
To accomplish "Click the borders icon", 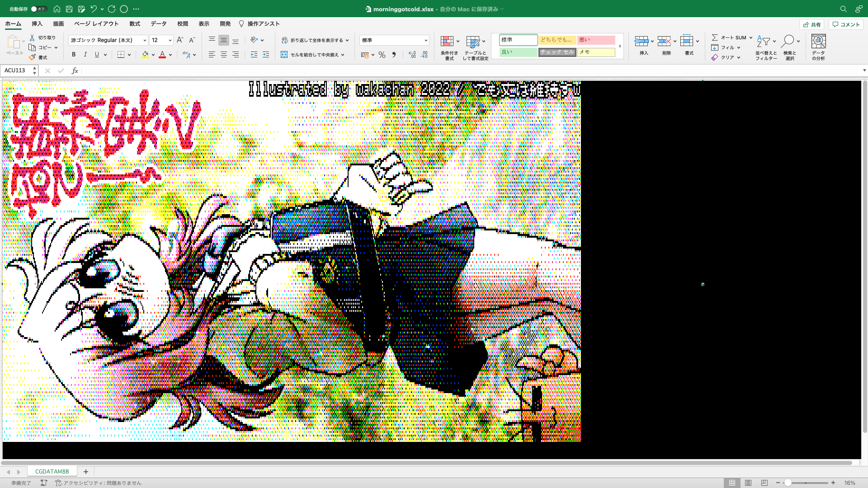I will [121, 55].
